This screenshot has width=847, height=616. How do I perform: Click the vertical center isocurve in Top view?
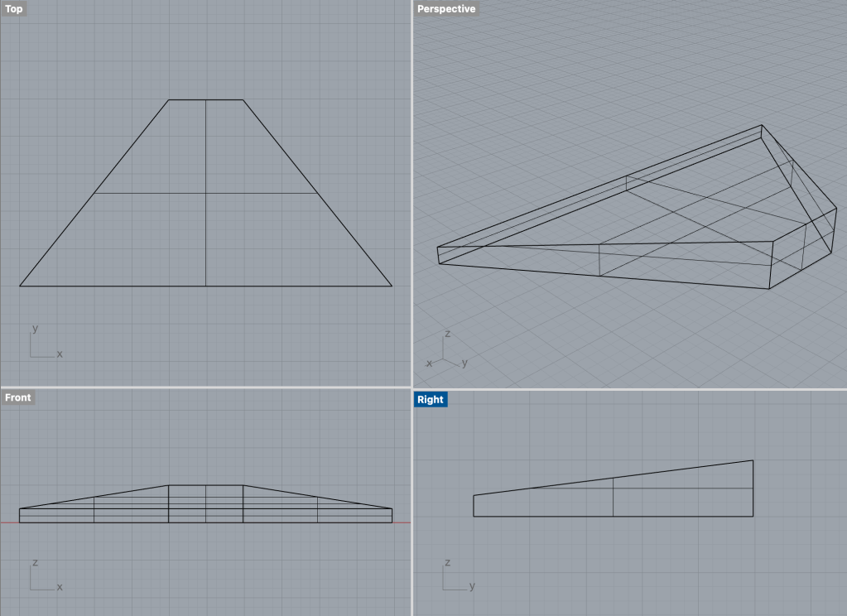(205, 240)
